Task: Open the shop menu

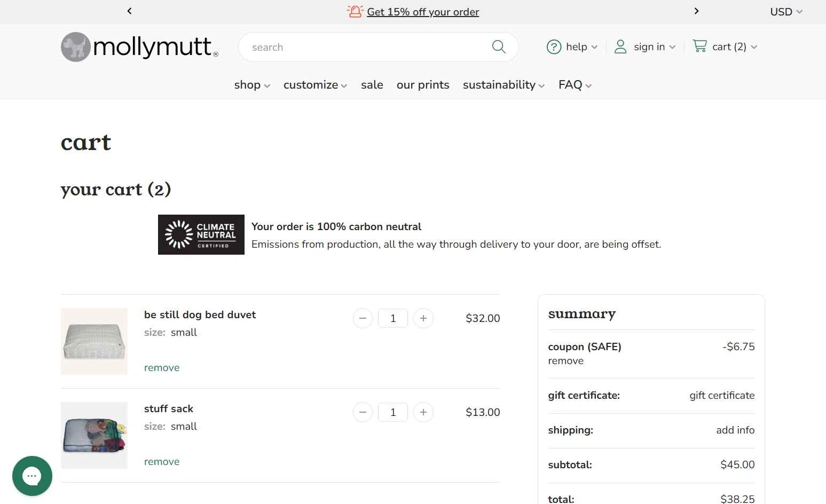Action: point(252,85)
